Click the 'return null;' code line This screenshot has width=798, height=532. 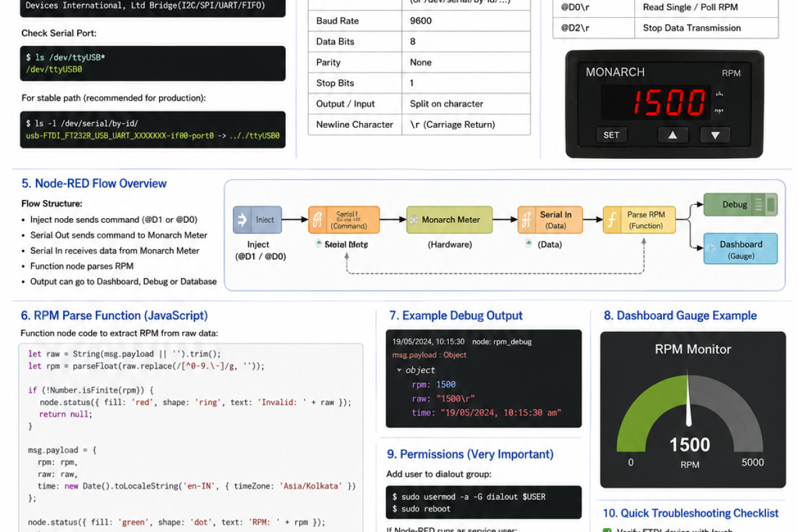(x=66, y=414)
